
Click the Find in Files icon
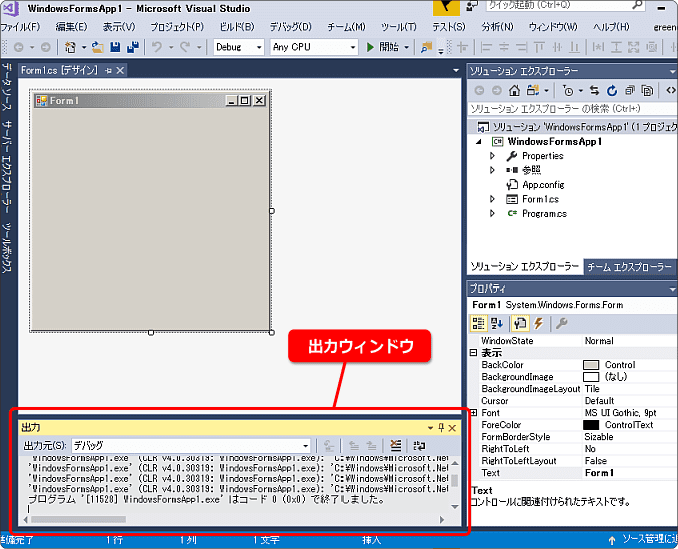426,47
